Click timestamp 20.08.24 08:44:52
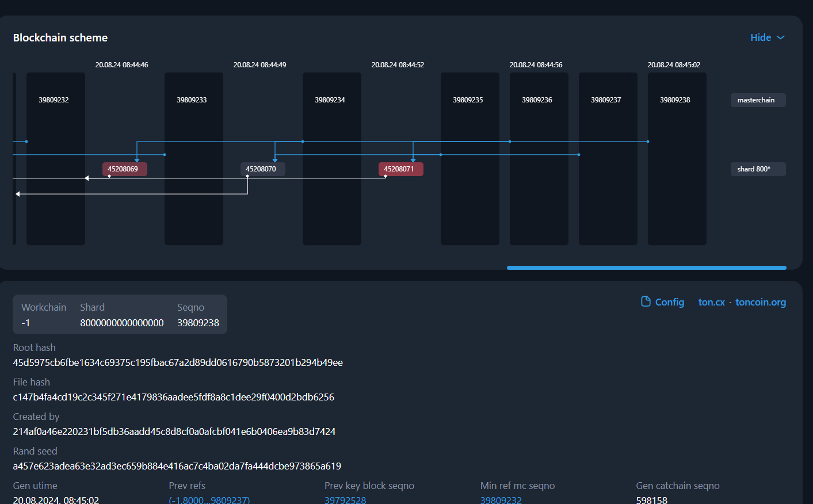The height and width of the screenshot is (504, 813). click(398, 65)
